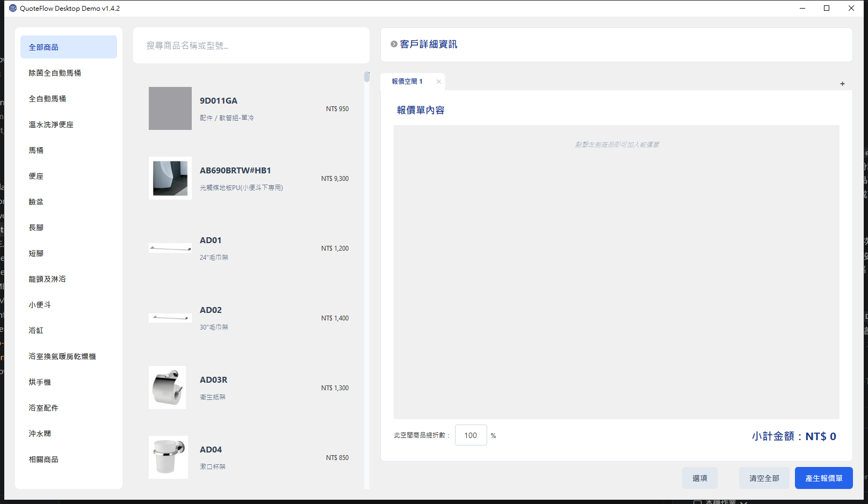Select the 便座 category
The image size is (868, 504).
point(69,176)
